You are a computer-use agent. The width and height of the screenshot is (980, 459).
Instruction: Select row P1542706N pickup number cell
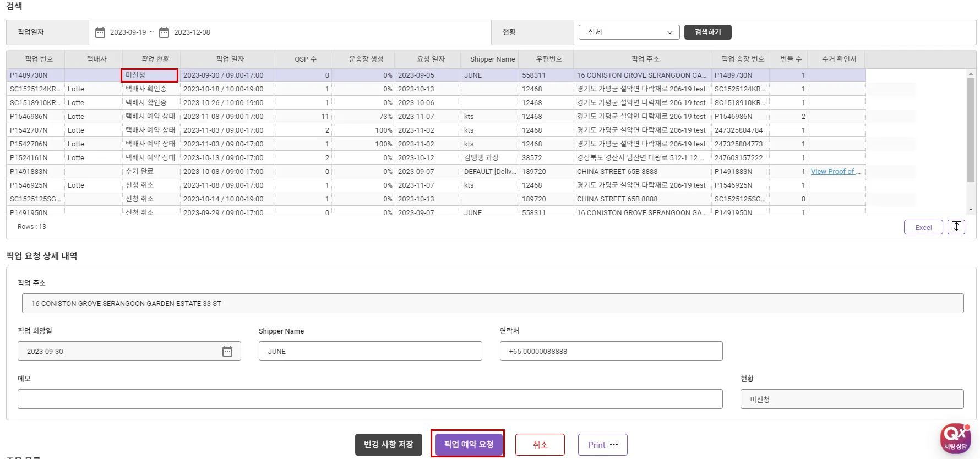pos(36,144)
